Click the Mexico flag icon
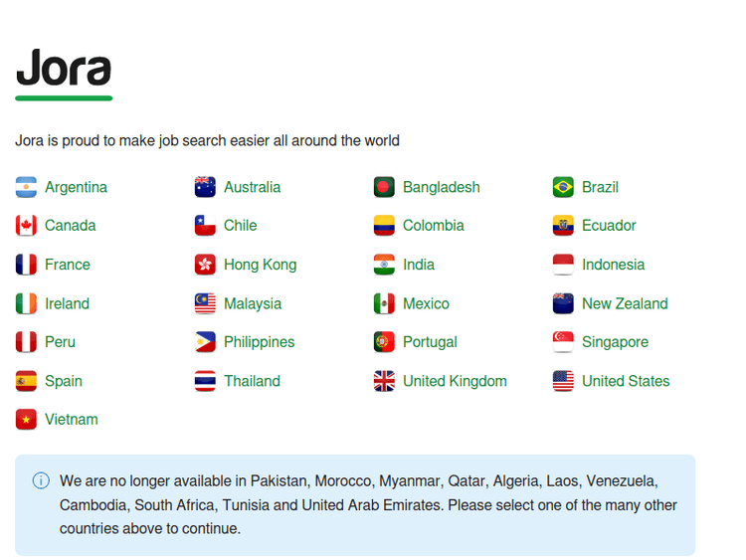Viewport: 746px width, 560px height. tap(384, 303)
